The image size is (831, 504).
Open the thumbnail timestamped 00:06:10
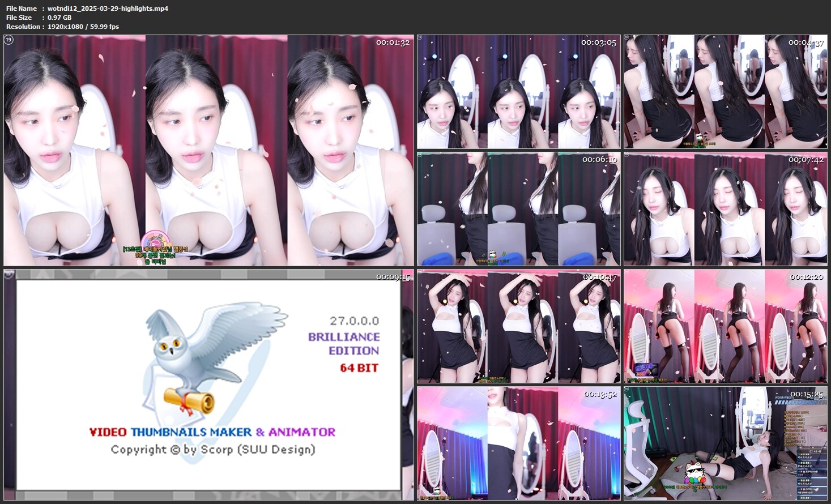point(518,208)
